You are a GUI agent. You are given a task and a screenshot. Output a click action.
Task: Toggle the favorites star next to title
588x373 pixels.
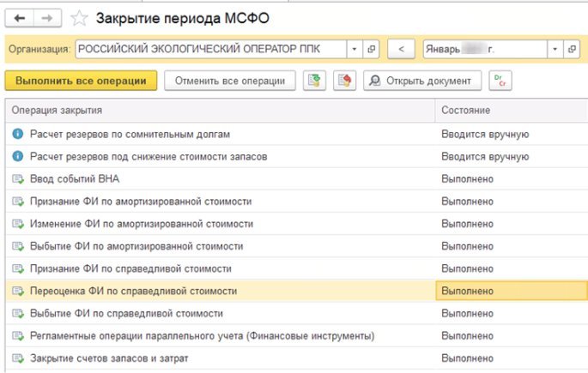click(x=79, y=17)
